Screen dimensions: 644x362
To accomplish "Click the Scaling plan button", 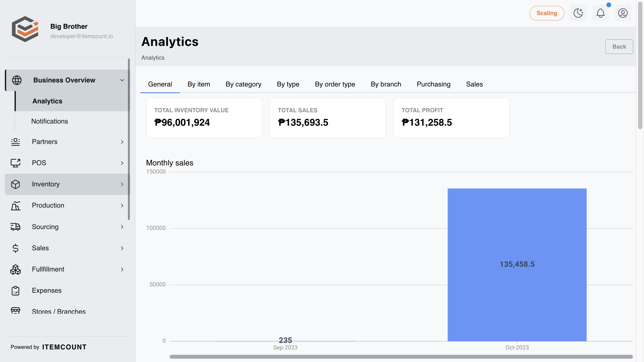I will click(x=547, y=13).
